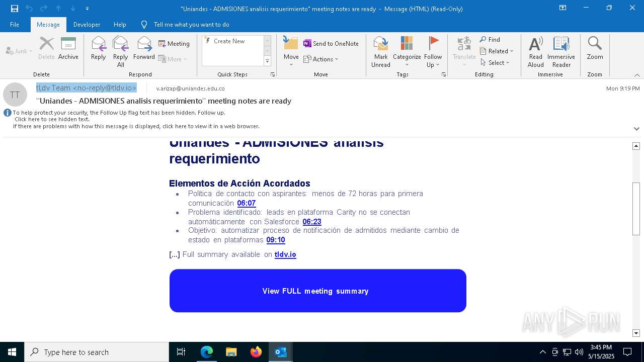Launch Firefox from the taskbar
Image resolution: width=644 pixels, height=362 pixels.
256,352
